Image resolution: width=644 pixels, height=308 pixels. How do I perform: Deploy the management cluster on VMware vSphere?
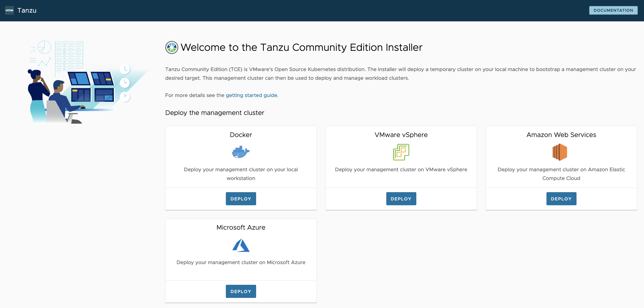coord(401,199)
